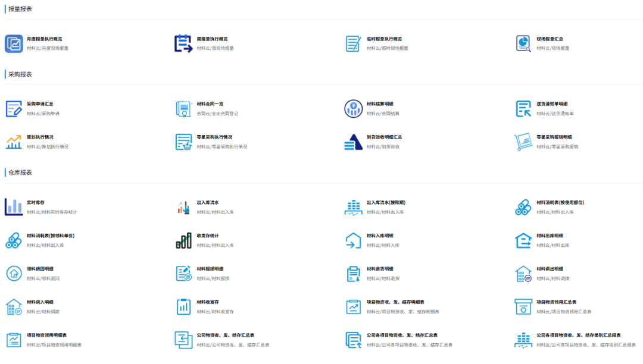Click subtitle 材料云/材料实时库存统计

[52, 212]
